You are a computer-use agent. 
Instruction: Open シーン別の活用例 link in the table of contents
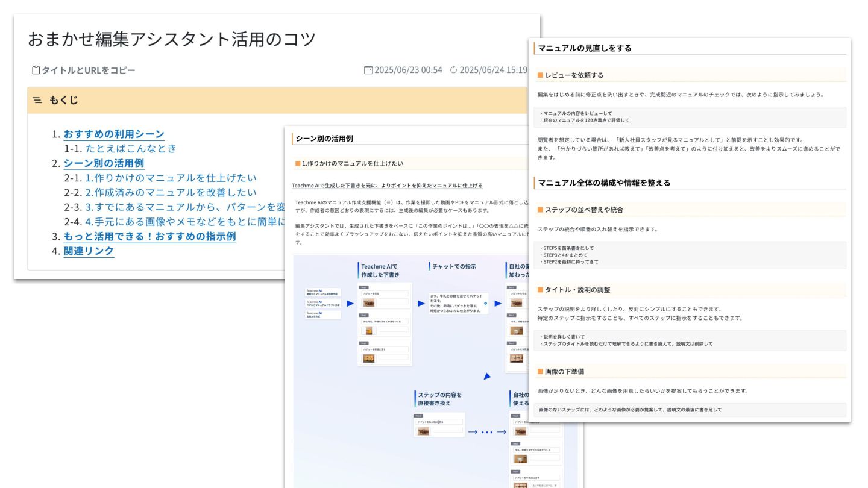[104, 163]
